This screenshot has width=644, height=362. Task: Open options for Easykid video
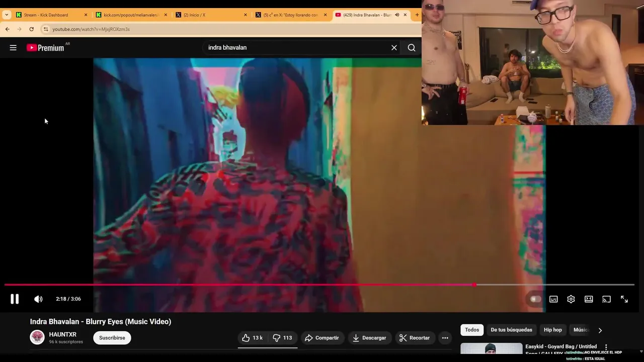(x=606, y=347)
